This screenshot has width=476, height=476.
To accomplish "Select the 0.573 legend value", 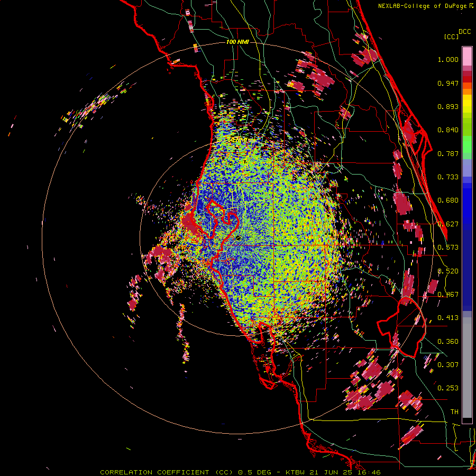I will pyautogui.click(x=448, y=248).
